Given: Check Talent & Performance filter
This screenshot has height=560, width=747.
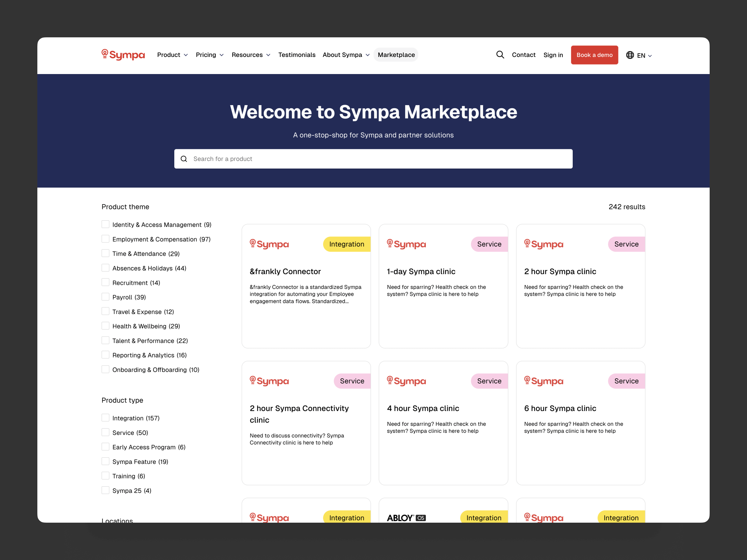Looking at the screenshot, I should point(106,341).
